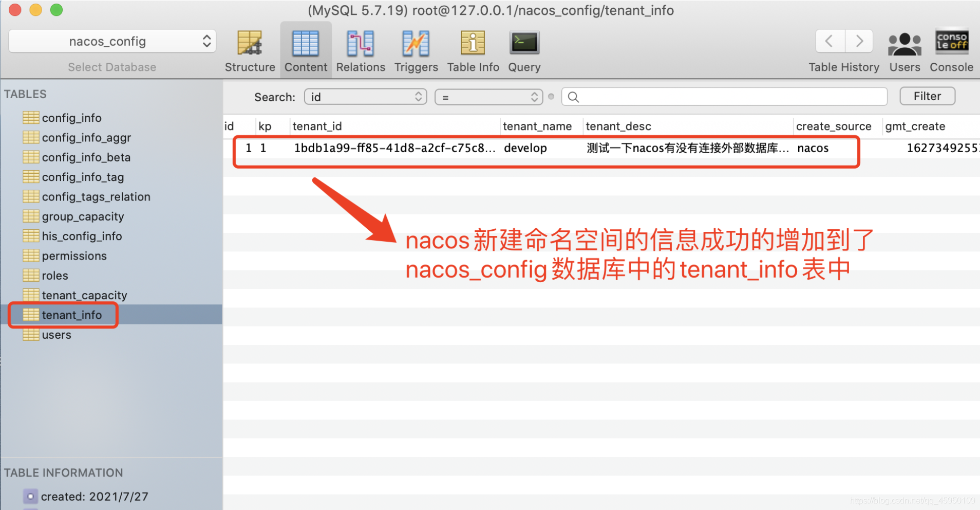Open the comparison operator dropdown showing =
Viewport: 980px width, 510px height.
tap(488, 97)
